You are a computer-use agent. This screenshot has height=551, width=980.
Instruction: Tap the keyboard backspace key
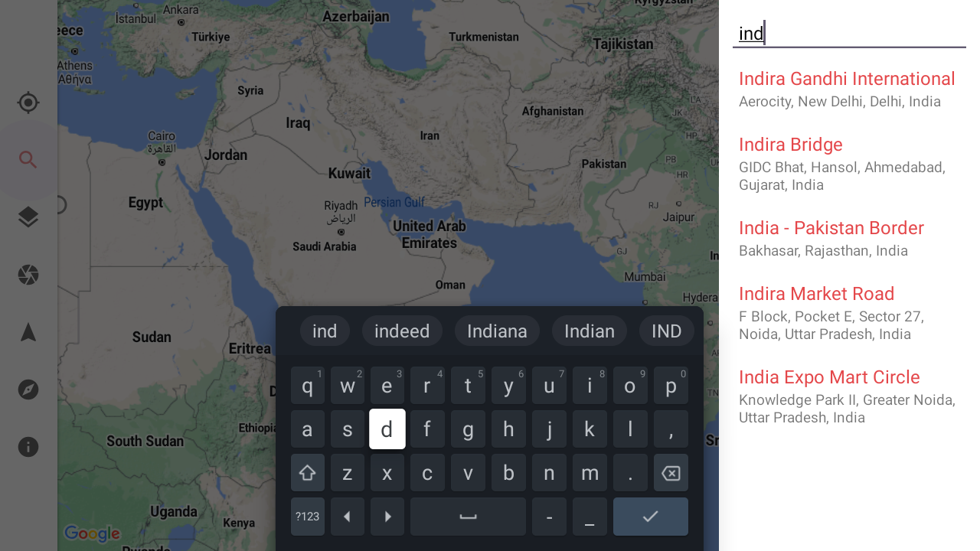671,473
